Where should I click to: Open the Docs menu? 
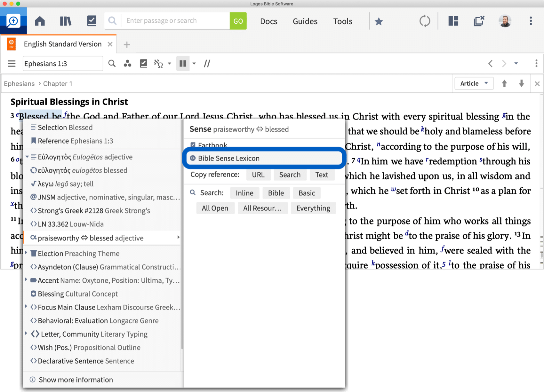click(268, 21)
